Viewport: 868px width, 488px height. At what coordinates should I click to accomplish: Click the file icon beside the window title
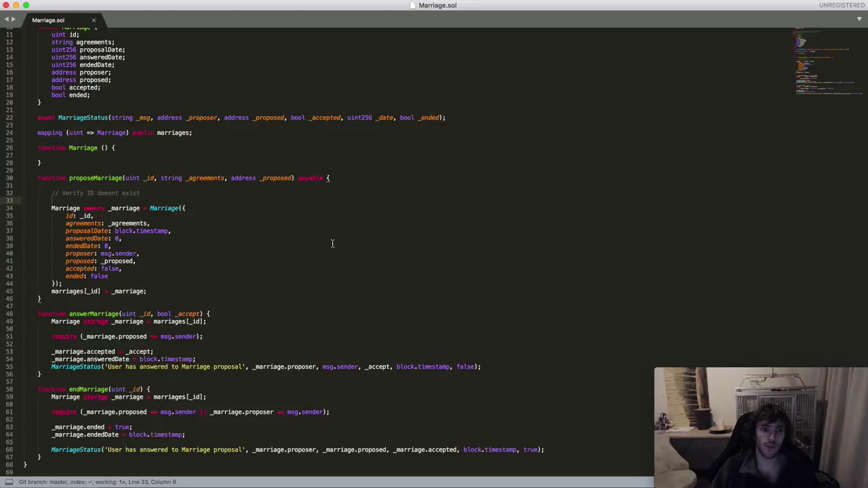point(413,5)
